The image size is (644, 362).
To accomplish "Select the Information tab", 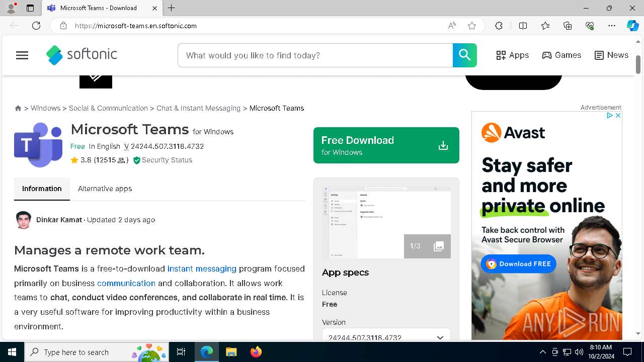I will click(42, 189).
